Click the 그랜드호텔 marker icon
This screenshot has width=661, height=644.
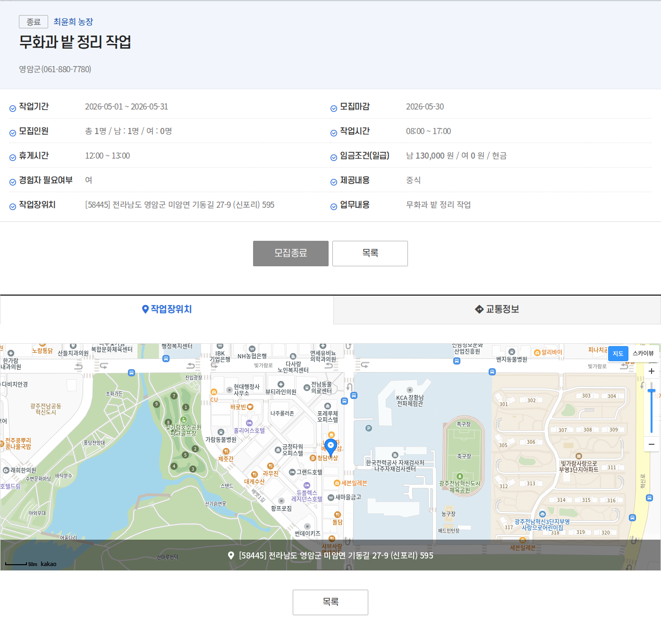click(x=292, y=472)
